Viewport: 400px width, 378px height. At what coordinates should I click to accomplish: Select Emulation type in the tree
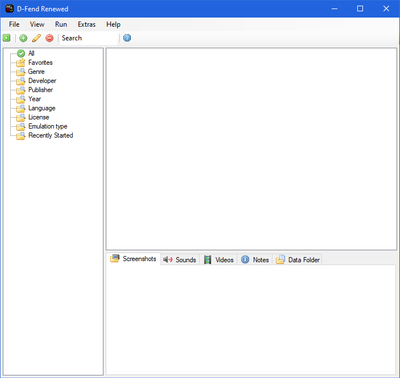click(48, 126)
